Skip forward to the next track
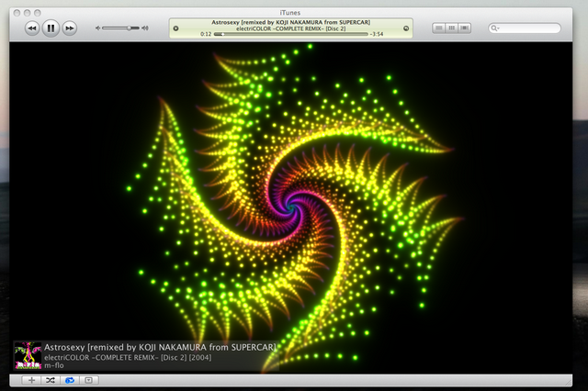The image size is (588, 391). 70,28
